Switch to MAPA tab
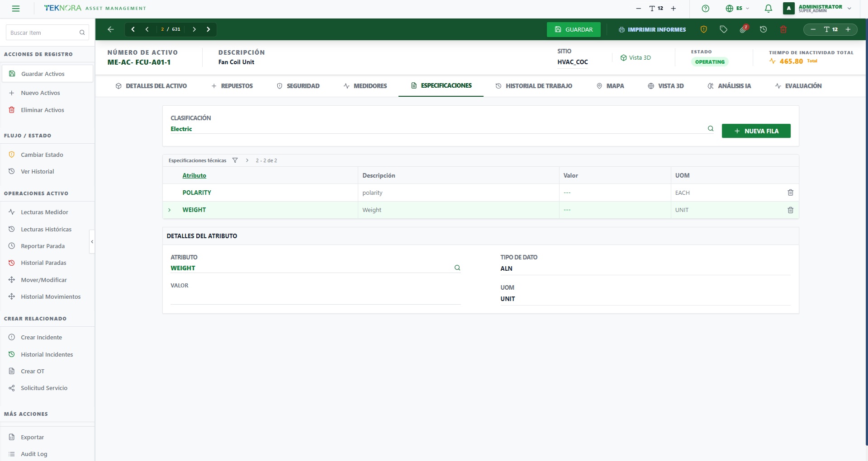 (x=610, y=86)
